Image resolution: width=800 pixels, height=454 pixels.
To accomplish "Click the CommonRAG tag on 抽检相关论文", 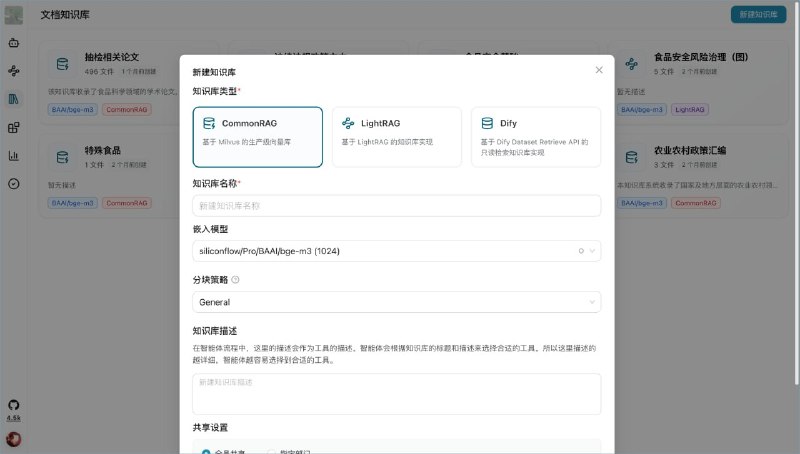I will pyautogui.click(x=127, y=109).
